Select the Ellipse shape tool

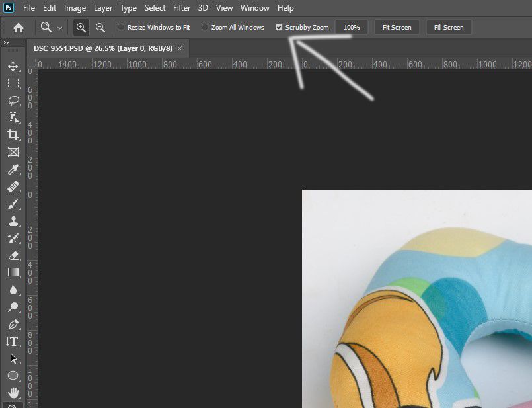pos(13,376)
